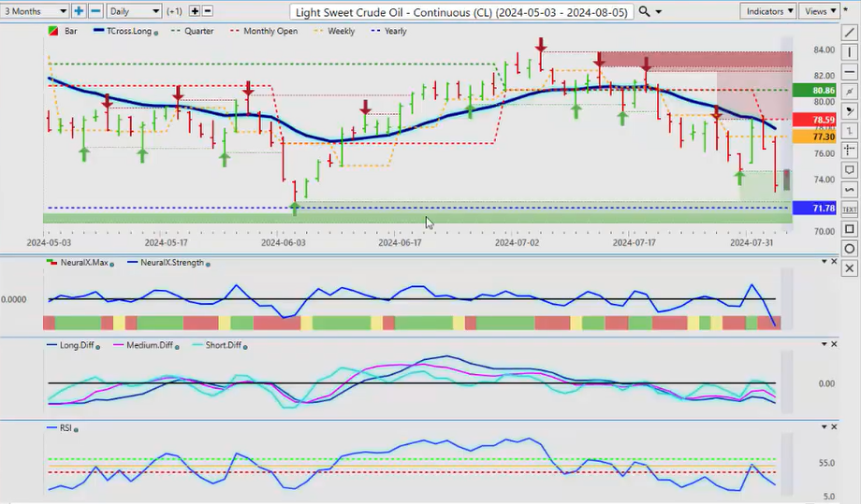
Task: Open the Daily interval dropdown
Action: point(134,11)
